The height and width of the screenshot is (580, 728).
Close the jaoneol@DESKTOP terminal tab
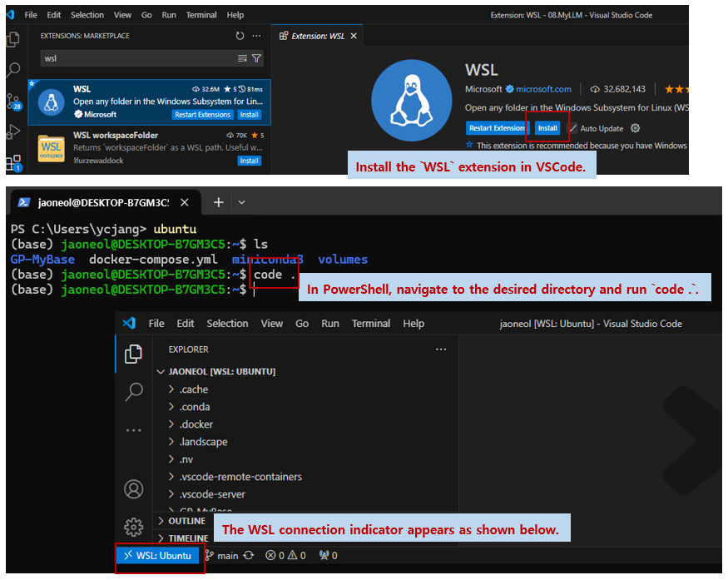pos(185,202)
